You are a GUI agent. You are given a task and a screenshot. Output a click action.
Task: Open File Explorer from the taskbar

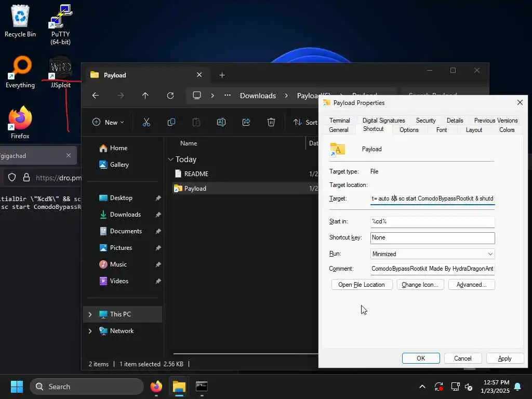(179, 387)
